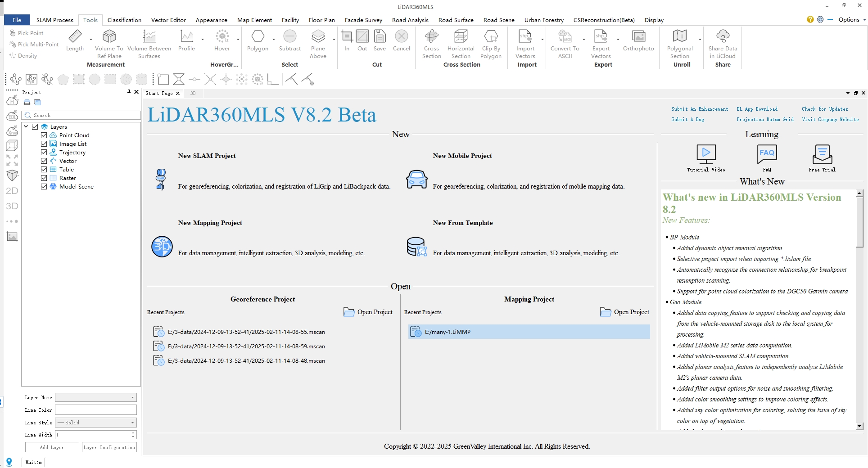The height and width of the screenshot is (468, 868).
Task: Toggle the Trajectory layer checkbox
Action: pos(44,152)
